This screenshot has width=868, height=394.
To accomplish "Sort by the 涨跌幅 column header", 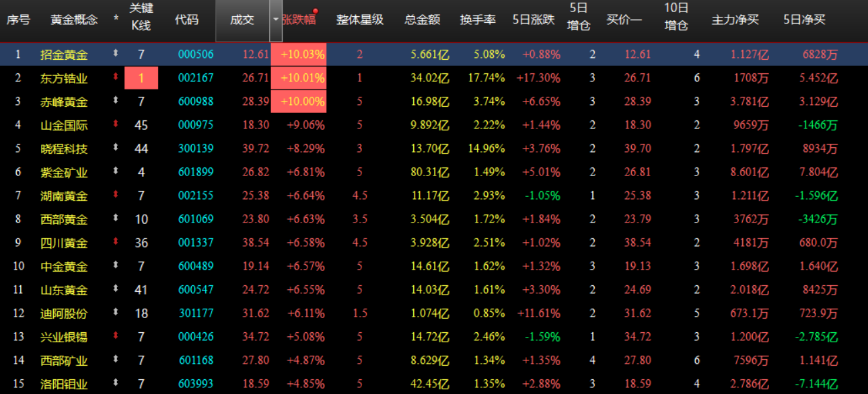I will pyautogui.click(x=299, y=20).
